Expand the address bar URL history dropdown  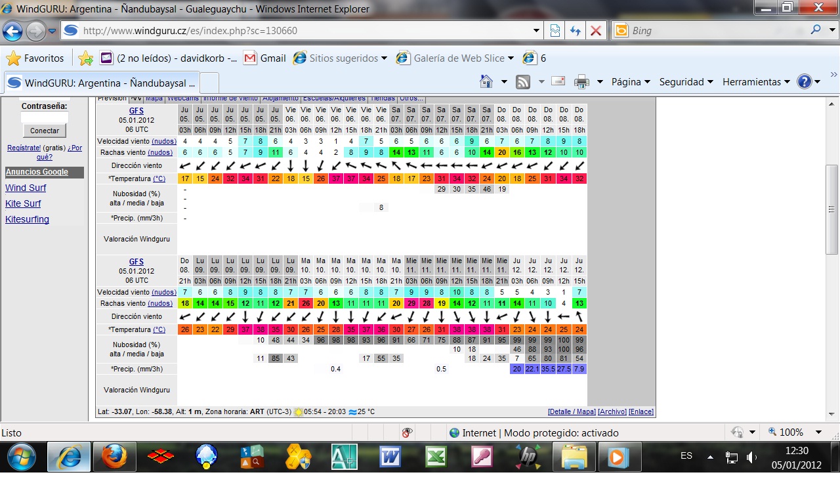[537, 31]
